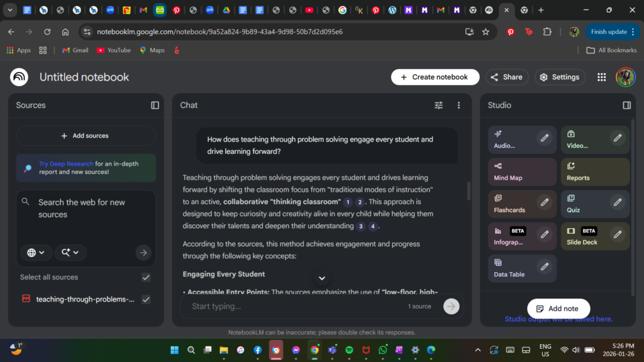Toggle Select all sources checkbox
The image size is (644, 362).
[146, 277]
